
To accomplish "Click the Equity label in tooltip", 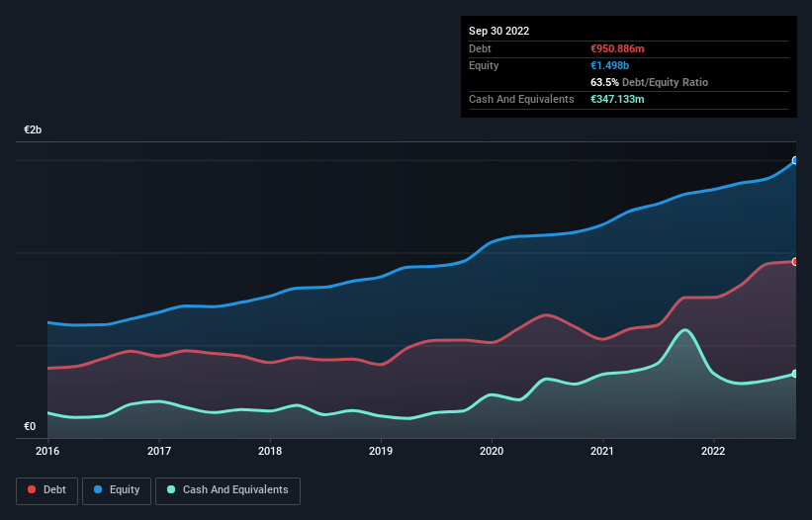I will pyautogui.click(x=484, y=65).
